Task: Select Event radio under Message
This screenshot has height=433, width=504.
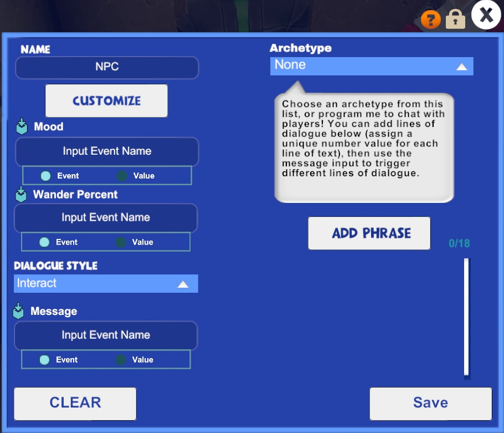Action: [44, 360]
